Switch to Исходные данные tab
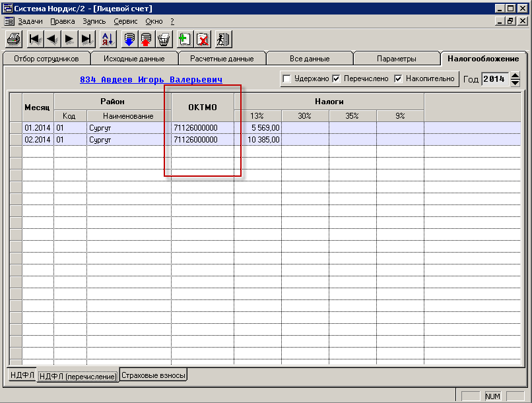 tap(135, 59)
